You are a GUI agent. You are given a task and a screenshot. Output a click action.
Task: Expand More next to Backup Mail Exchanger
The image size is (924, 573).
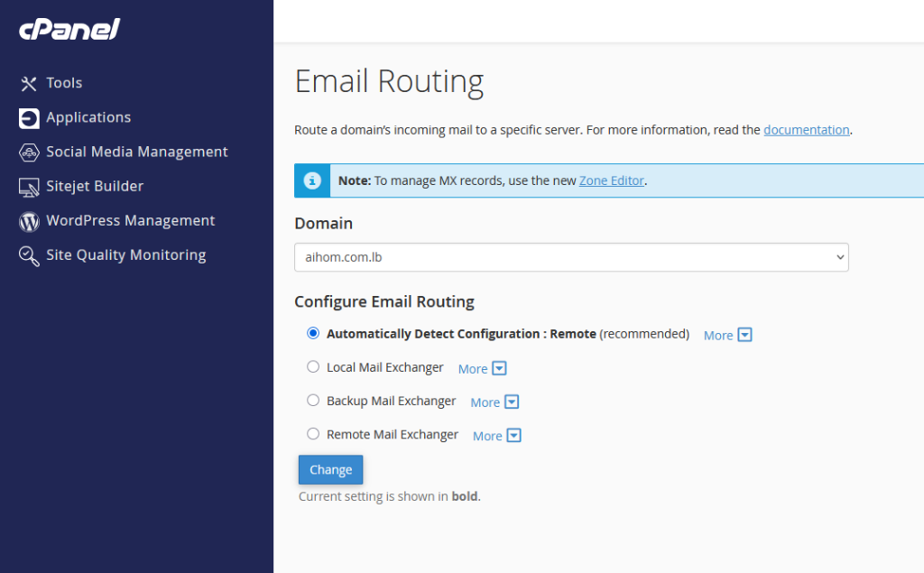[494, 402]
